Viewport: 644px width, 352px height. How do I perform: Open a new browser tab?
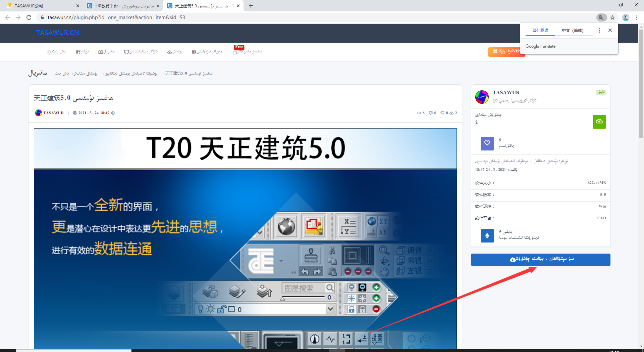click(x=251, y=6)
